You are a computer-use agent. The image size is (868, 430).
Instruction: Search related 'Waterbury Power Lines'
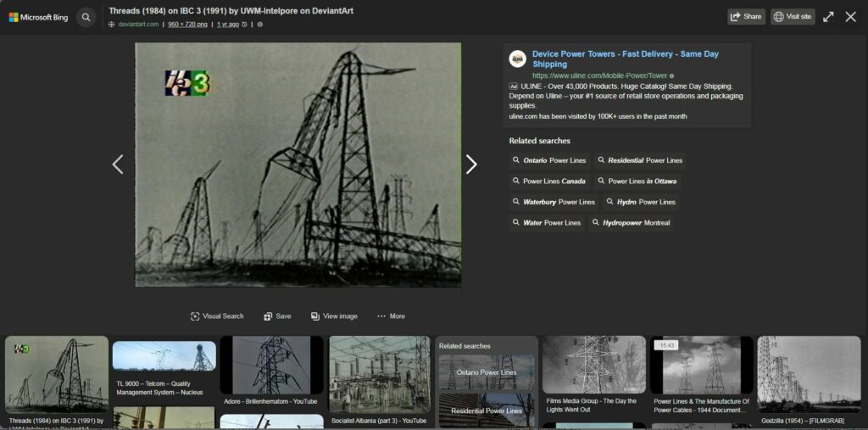[554, 202]
